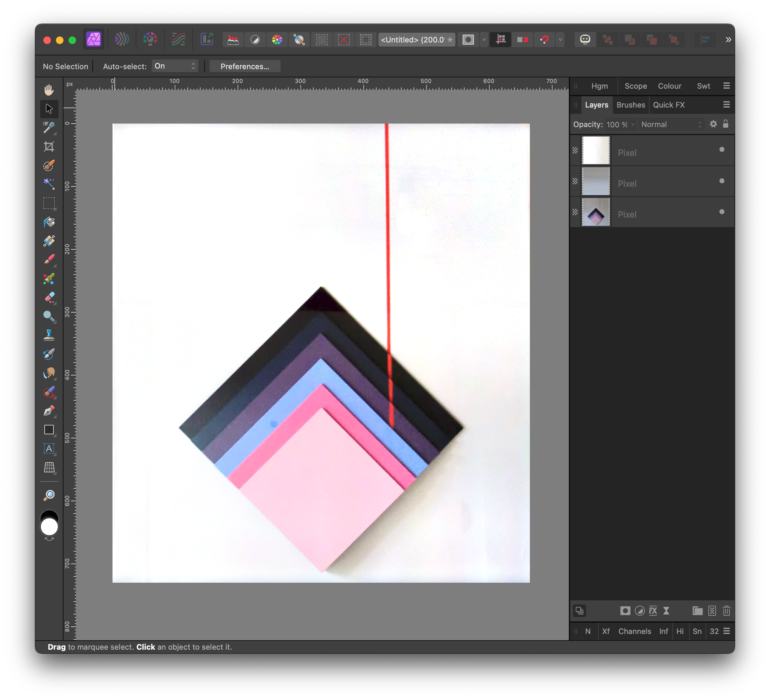The image size is (770, 700).
Task: Select the Move tool
Action: click(49, 109)
